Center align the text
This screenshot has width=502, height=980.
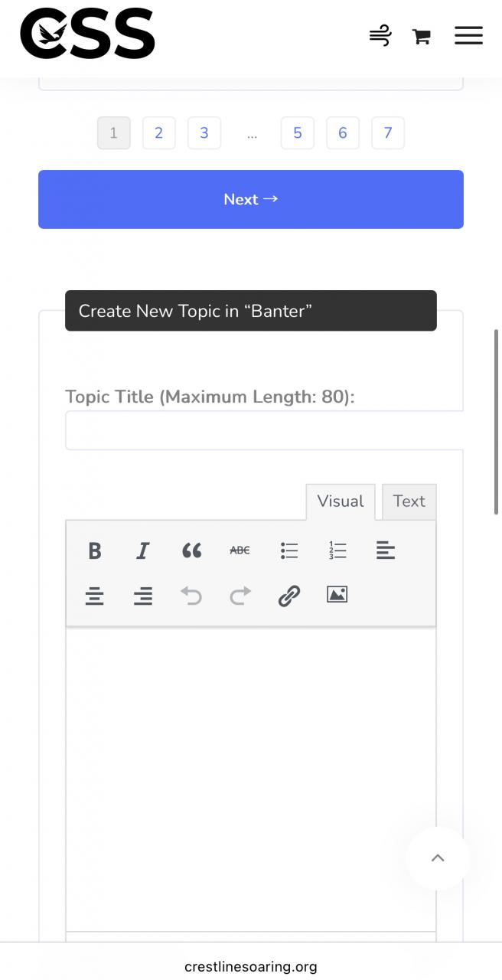click(x=94, y=596)
